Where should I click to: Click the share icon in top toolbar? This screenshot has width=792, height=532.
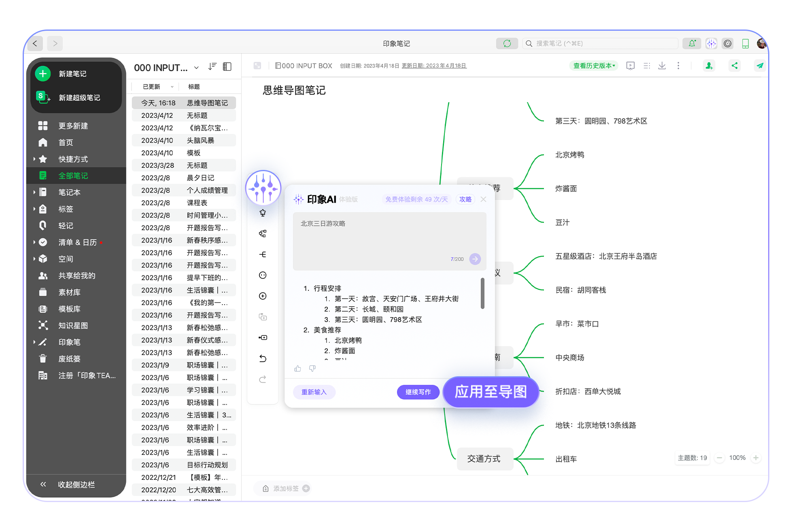[x=735, y=65]
